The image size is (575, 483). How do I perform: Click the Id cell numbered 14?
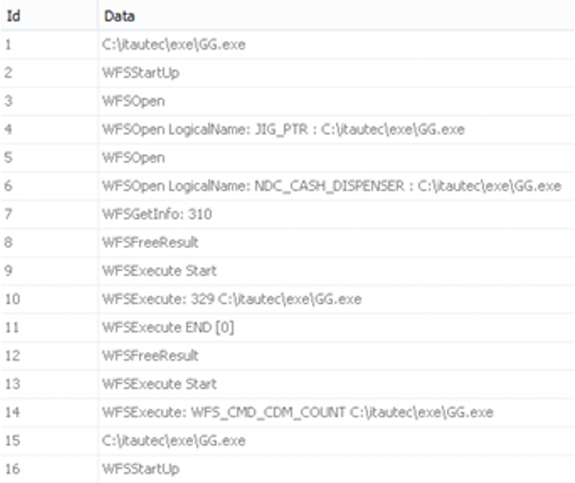click(49, 412)
